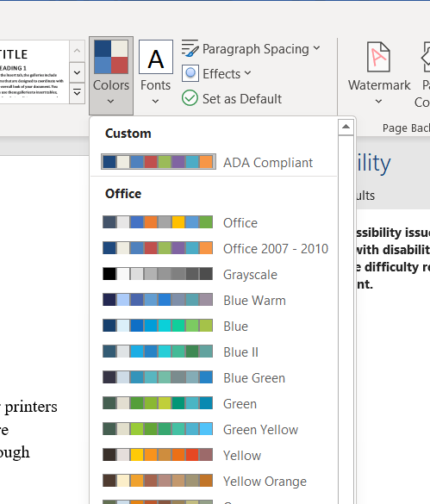Click the Custom section header
Screen dimensions: 430x504
[128, 134]
